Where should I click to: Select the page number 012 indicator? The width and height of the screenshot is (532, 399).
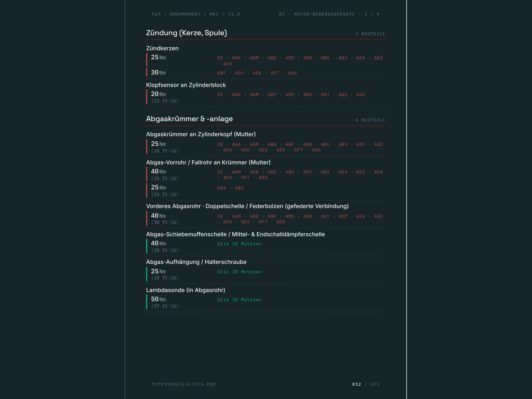tap(357, 384)
